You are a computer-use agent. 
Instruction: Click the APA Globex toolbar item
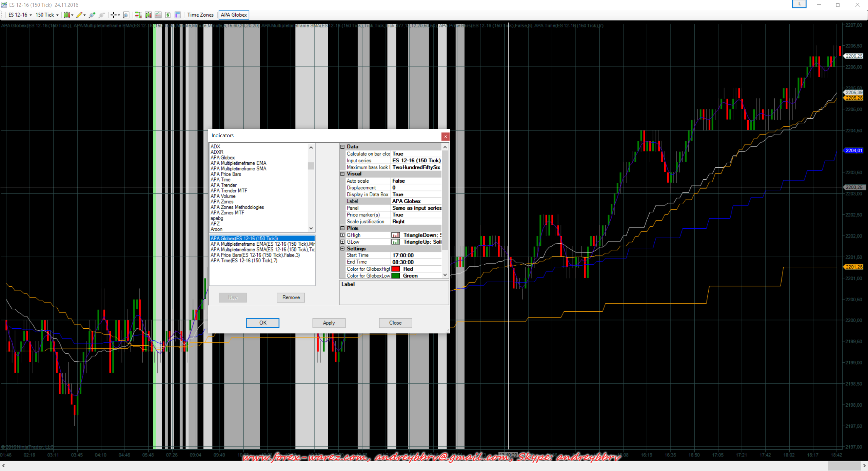pyautogui.click(x=234, y=15)
